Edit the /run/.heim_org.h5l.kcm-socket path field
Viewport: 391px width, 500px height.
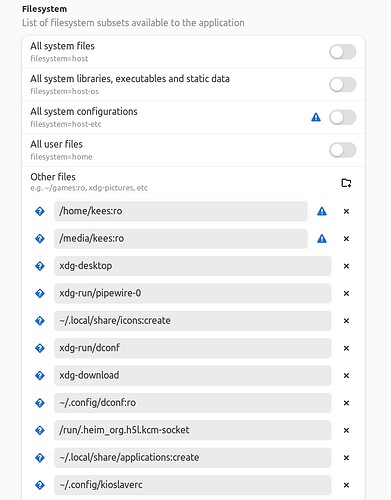tap(193, 430)
